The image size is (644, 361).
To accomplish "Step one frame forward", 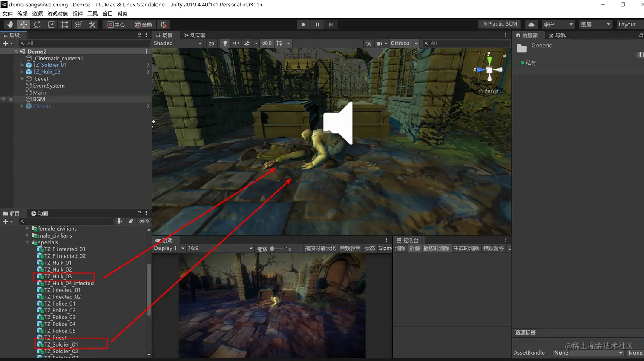I will 331,25.
